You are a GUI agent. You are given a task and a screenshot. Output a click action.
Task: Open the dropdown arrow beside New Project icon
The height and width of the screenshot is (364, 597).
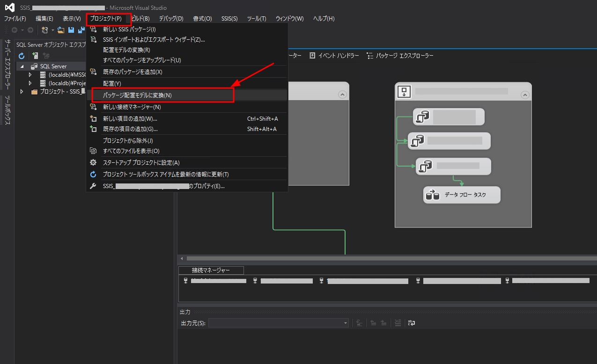[x=52, y=30]
